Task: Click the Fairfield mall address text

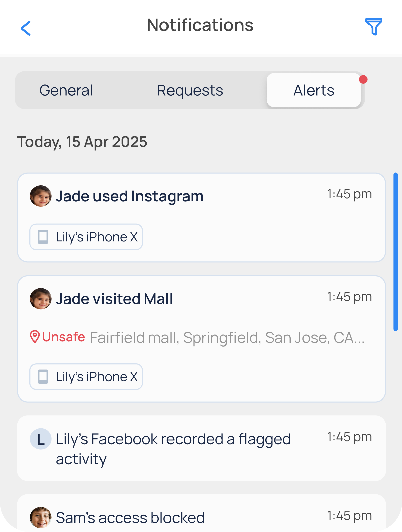Action: point(227,338)
